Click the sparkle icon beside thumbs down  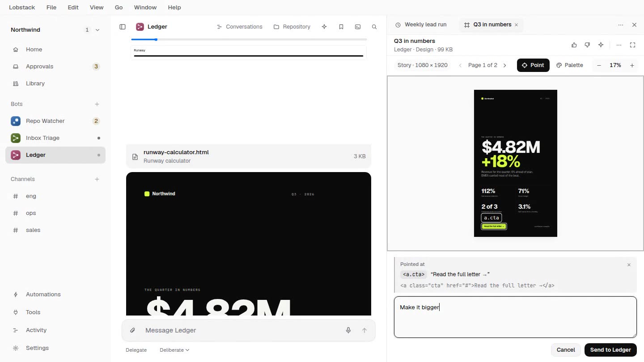pos(601,45)
